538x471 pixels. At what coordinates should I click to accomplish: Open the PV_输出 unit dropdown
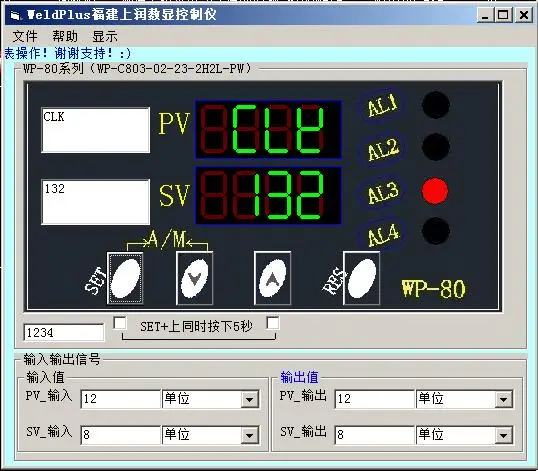click(x=504, y=399)
